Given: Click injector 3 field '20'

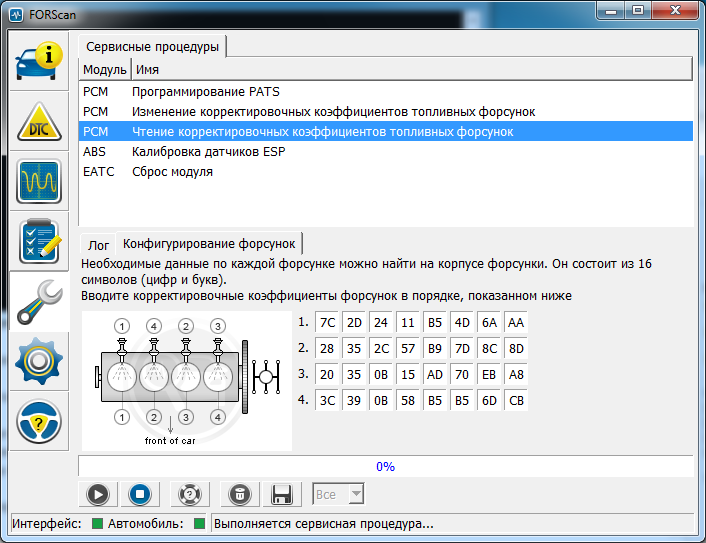Looking at the screenshot, I should pyautogui.click(x=327, y=375).
